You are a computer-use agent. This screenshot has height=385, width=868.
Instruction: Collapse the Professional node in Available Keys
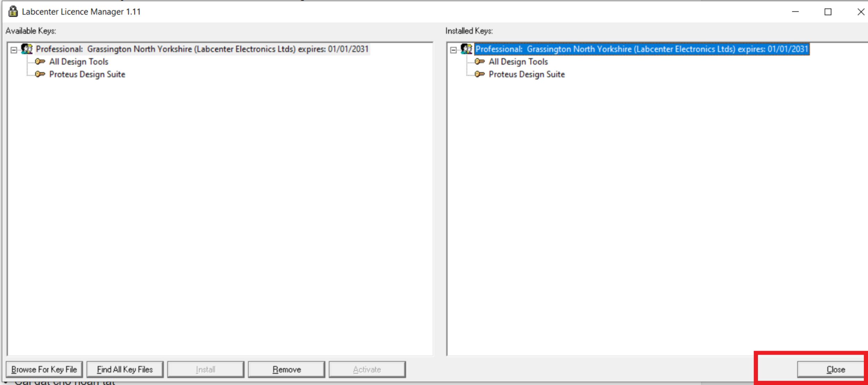tap(14, 50)
